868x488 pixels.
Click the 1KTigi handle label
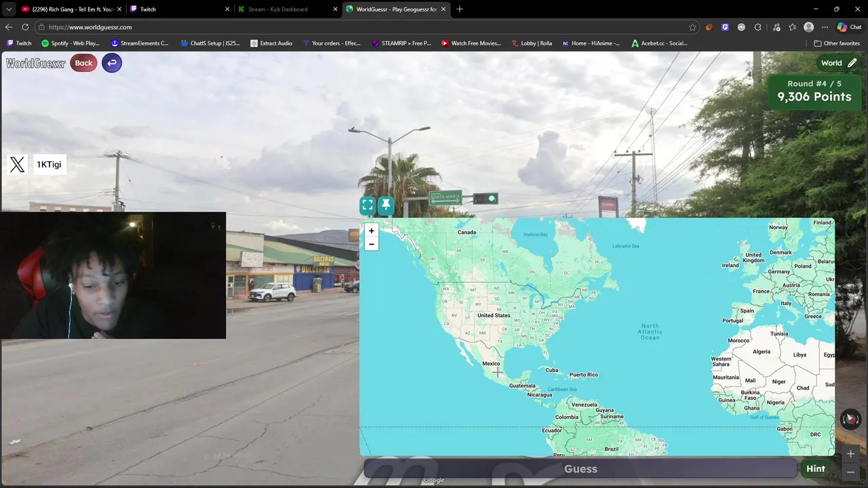point(49,165)
